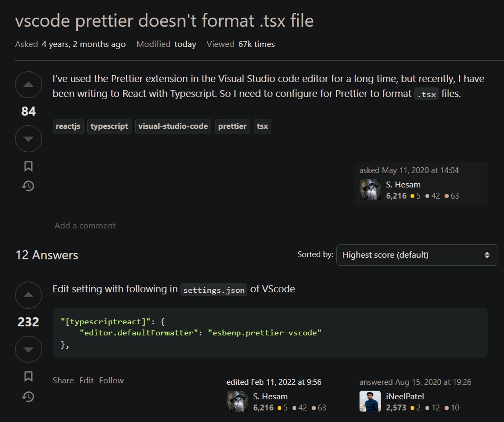504x422 pixels.
Task: Open edited Feb 11, 2022 revision link
Action: pos(274,382)
